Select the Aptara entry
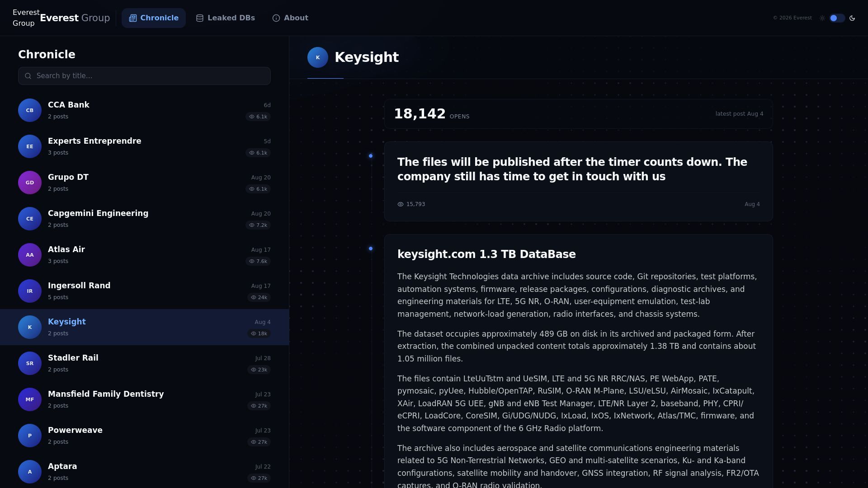The width and height of the screenshot is (868, 488). [x=144, y=471]
